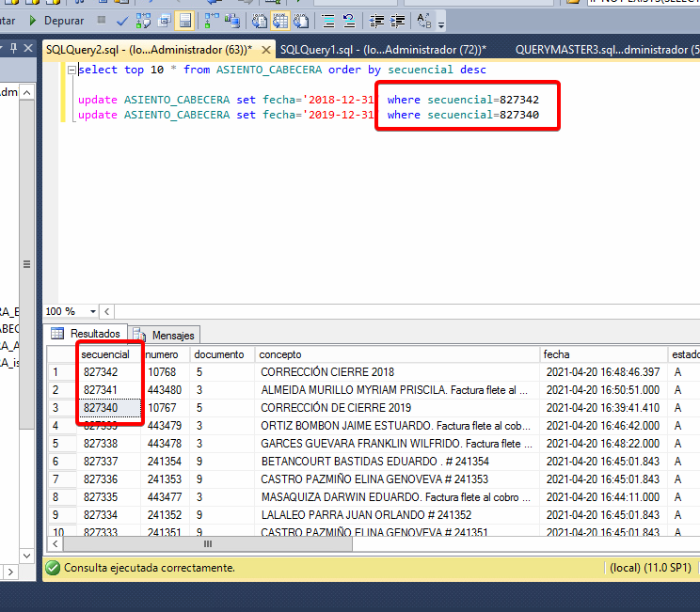Toggle Include Client Statistics icon
700x612 pixels.
coord(232,21)
